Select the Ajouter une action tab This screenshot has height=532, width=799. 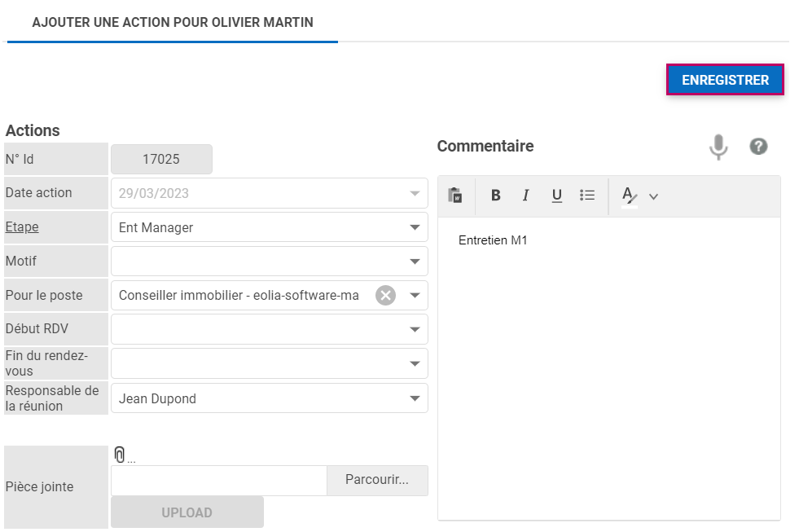pos(173,22)
